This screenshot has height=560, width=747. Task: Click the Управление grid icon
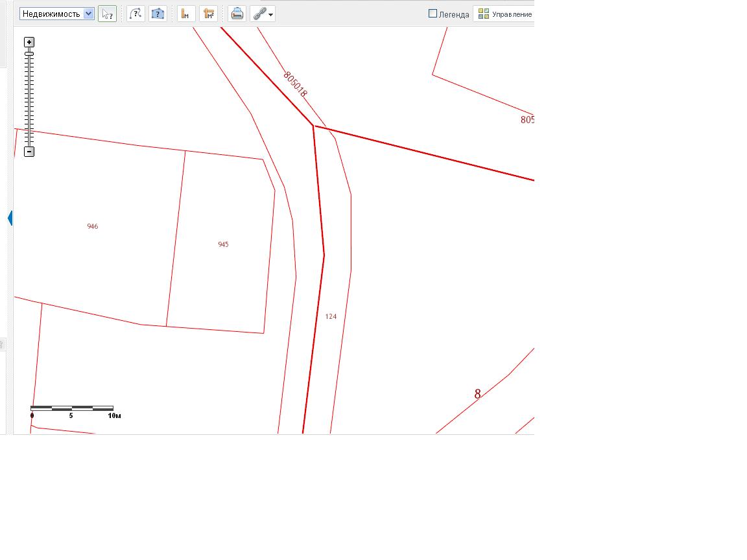(483, 14)
